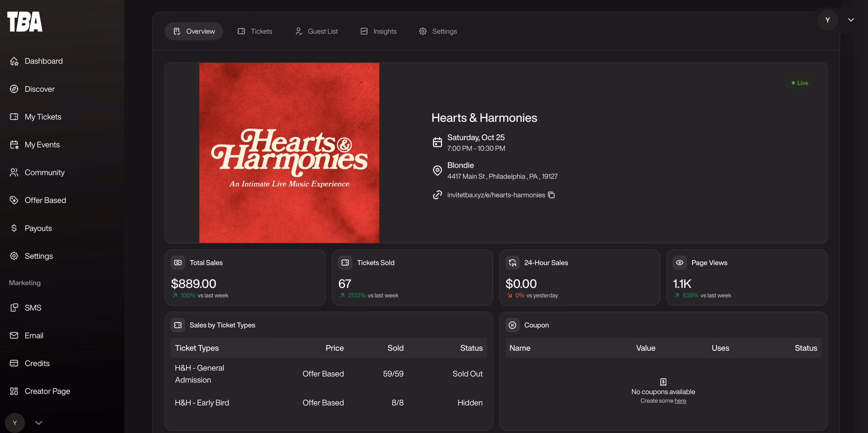Screen dimensions: 868x433
Task: Click the calendar icon beside Saturday, Oct 25
Action: 437,142
